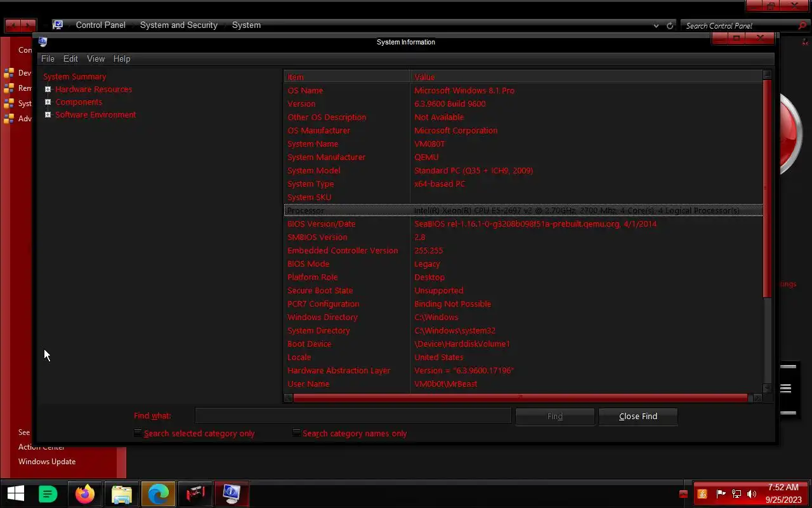The width and height of the screenshot is (812, 508).
Task: Click the scroll-down arrow of details pane
Action: 767,388
